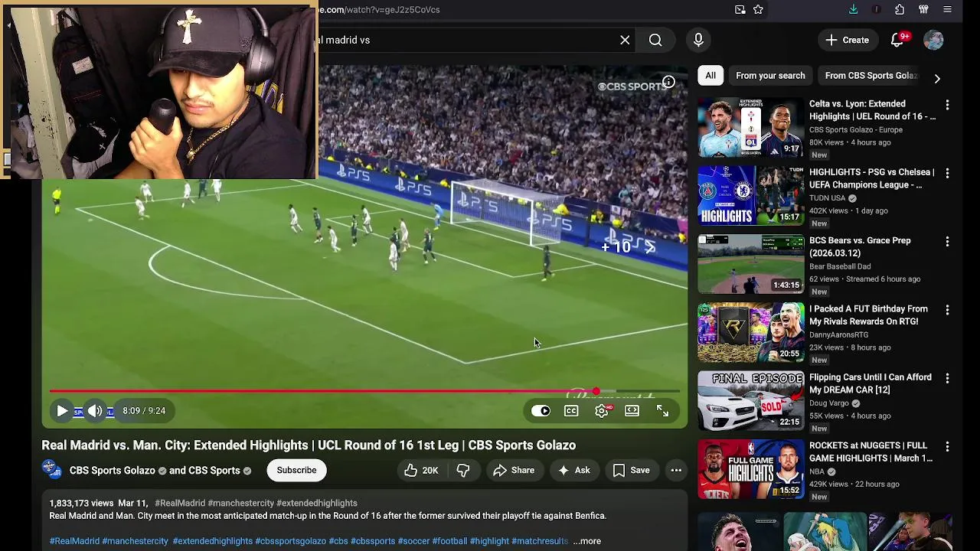
Task: Select the All filter chip
Action: [x=710, y=75]
